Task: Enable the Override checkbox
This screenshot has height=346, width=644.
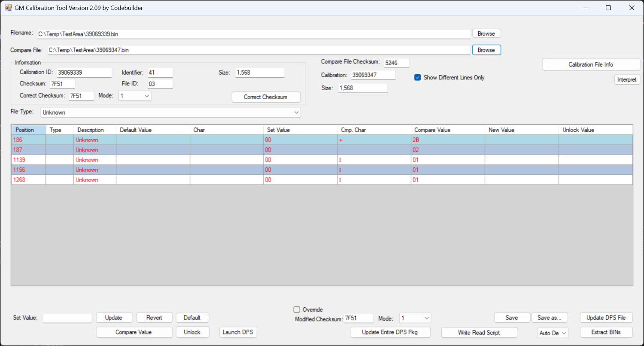Action: (297, 310)
